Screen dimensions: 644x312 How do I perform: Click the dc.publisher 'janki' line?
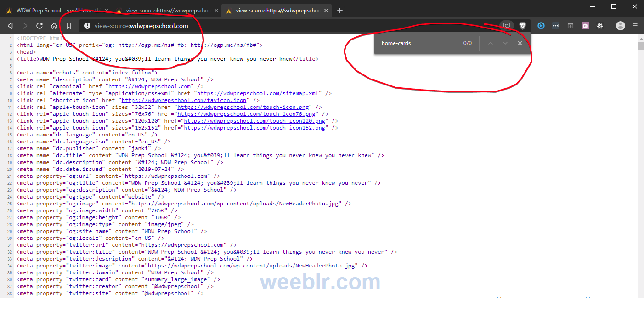pos(89,148)
